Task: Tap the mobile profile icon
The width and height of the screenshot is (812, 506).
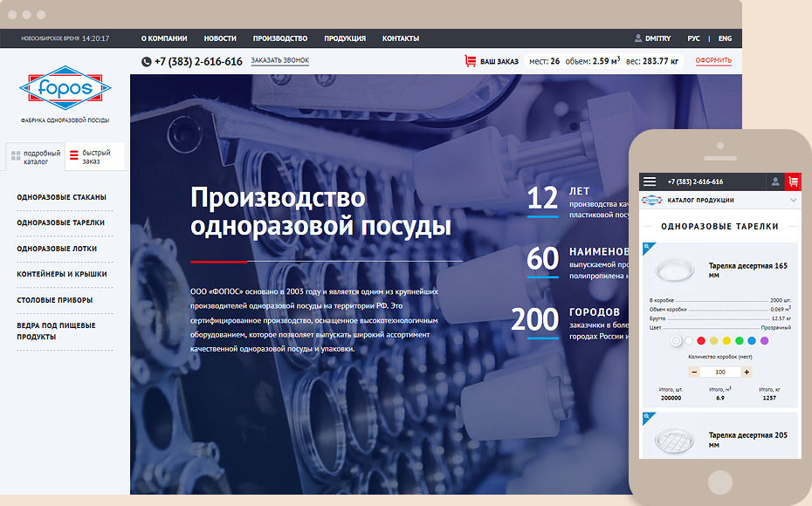Action: point(774,181)
